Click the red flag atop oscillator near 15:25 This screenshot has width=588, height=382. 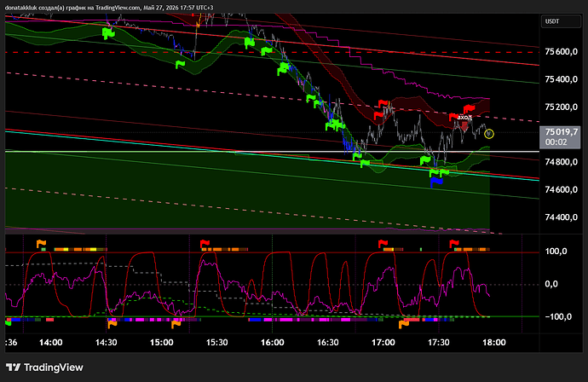[x=205, y=244]
